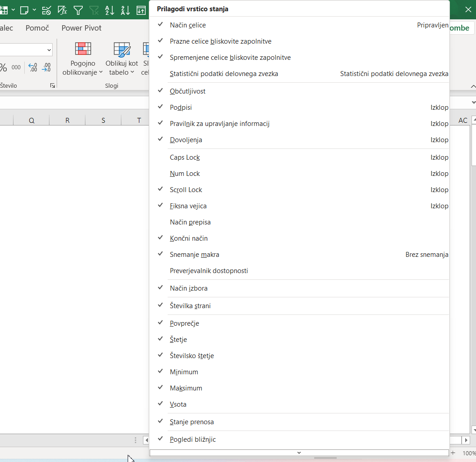Click the formula fx toolbar icon
Viewport: 476px width, 462px height.
click(x=62, y=10)
